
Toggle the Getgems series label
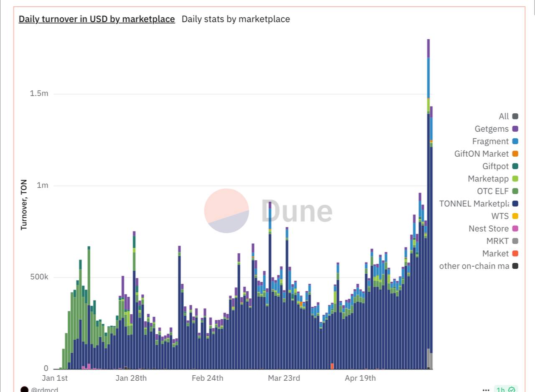(x=492, y=129)
